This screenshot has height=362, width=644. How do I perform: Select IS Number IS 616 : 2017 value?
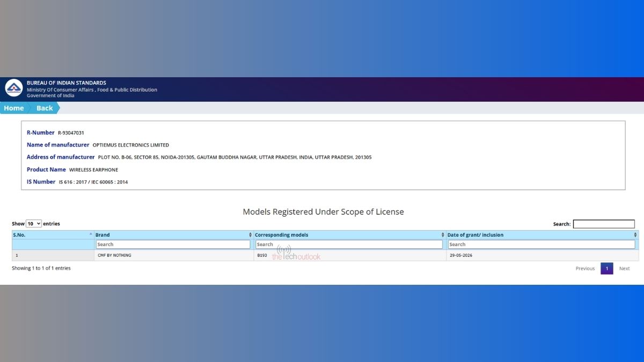pyautogui.click(x=93, y=182)
